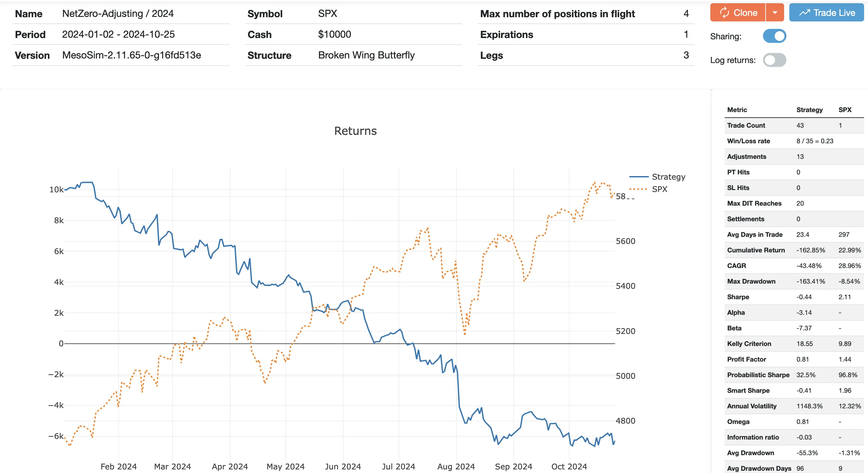Viewport: 868px width, 473px height.
Task: Click the Metric column header
Action: tap(737, 110)
